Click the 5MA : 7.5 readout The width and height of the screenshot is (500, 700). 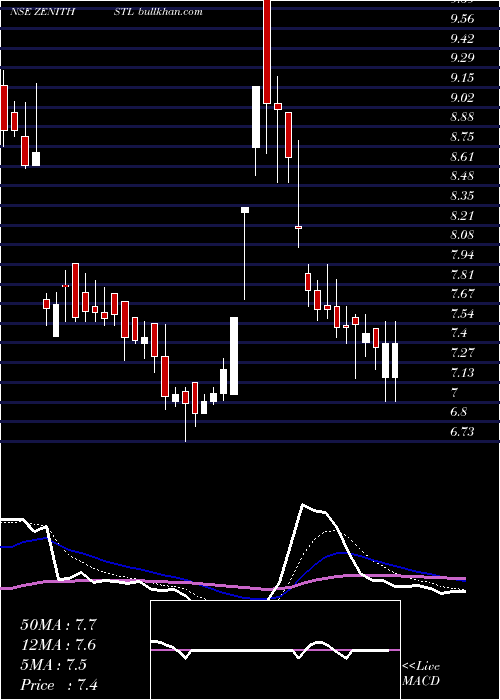point(54,665)
